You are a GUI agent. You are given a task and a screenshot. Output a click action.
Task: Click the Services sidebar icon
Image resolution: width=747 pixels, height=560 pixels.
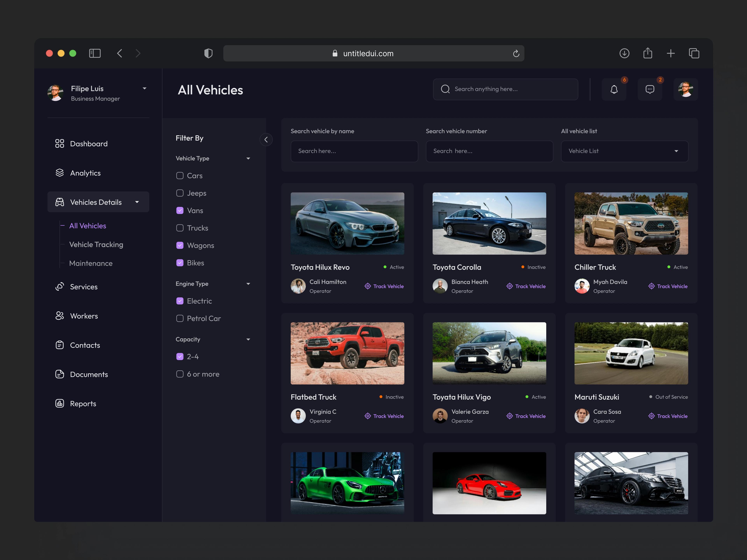point(60,287)
